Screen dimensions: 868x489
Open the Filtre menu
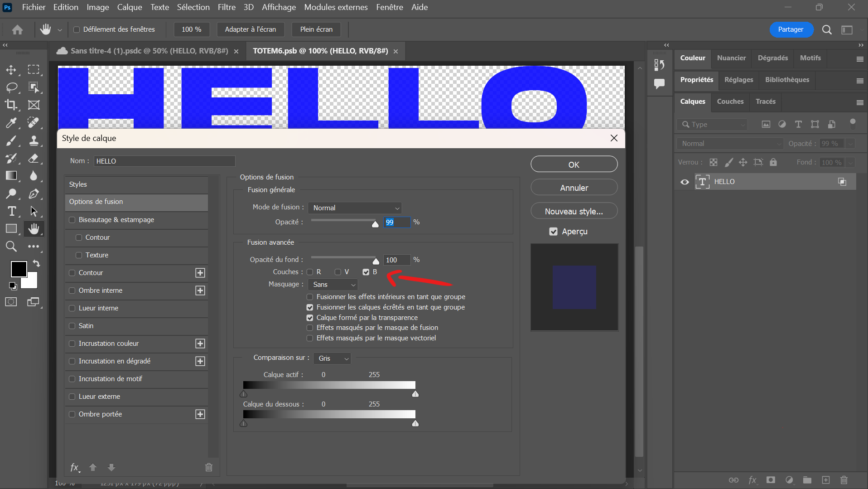click(x=226, y=7)
